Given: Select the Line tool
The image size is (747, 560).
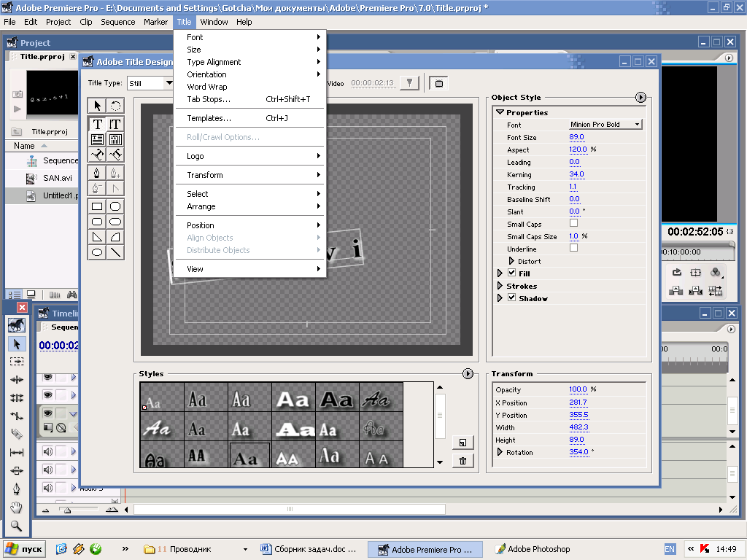Looking at the screenshot, I should point(115,252).
